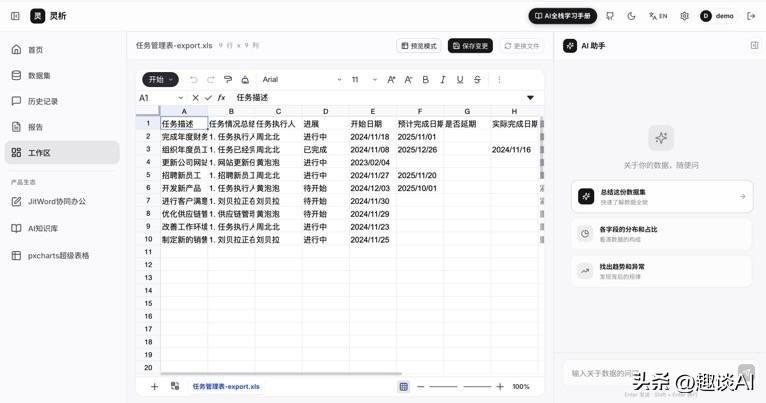Collapse the AI 助手 panel icon
The image size is (766, 403).
754,45
